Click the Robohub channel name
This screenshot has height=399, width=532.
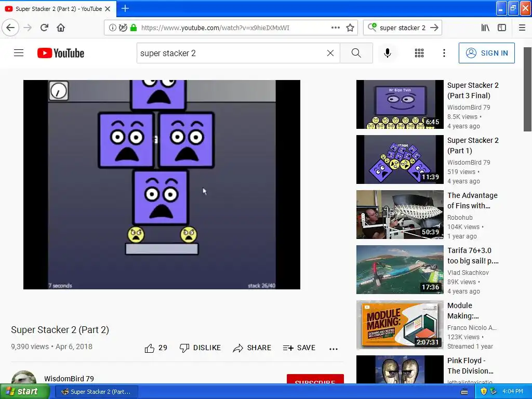[460, 218]
